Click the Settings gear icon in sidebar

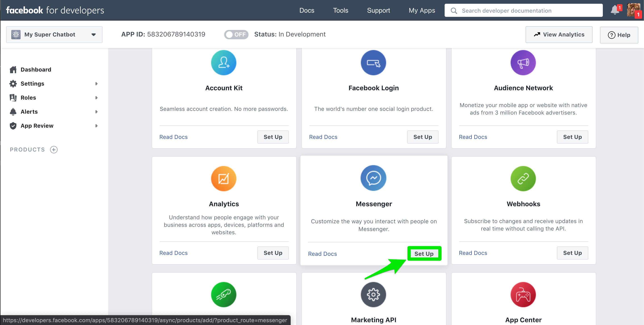pos(13,83)
